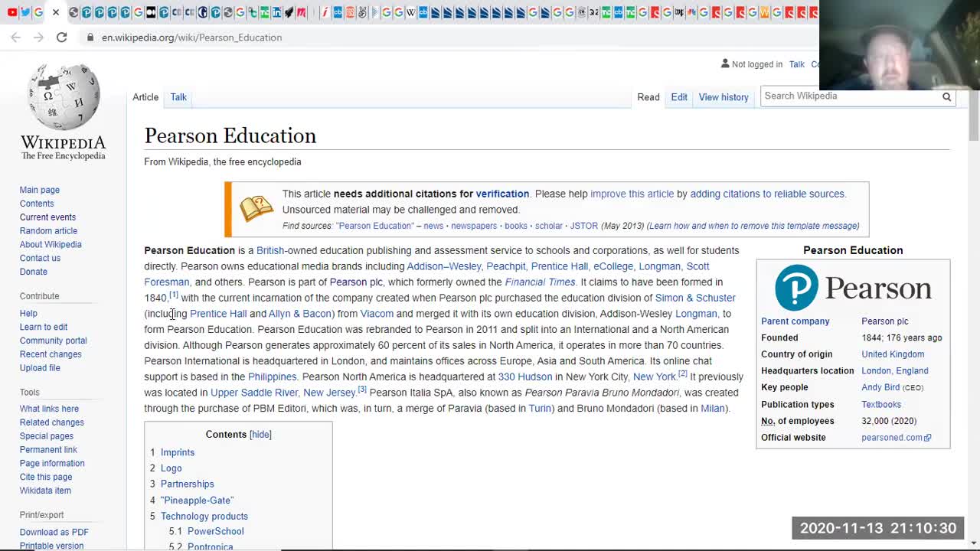This screenshot has width=980, height=551.
Task: Click the Pearson logo image in infobox
Action: 853,288
